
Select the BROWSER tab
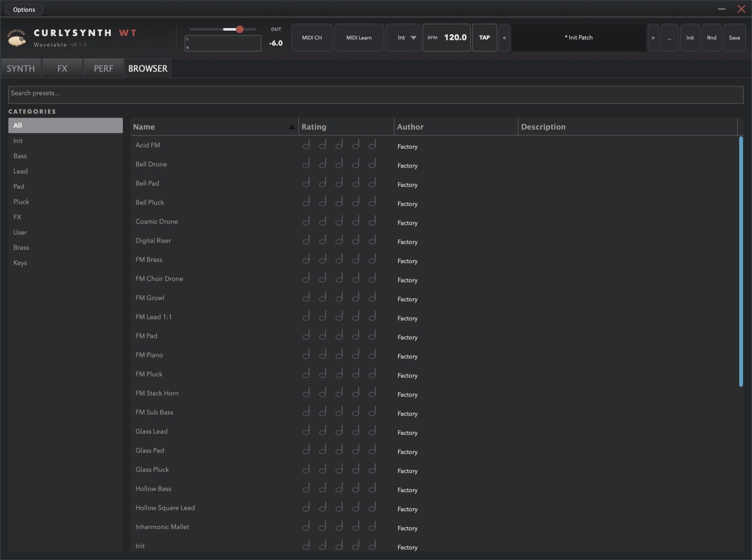click(x=148, y=68)
